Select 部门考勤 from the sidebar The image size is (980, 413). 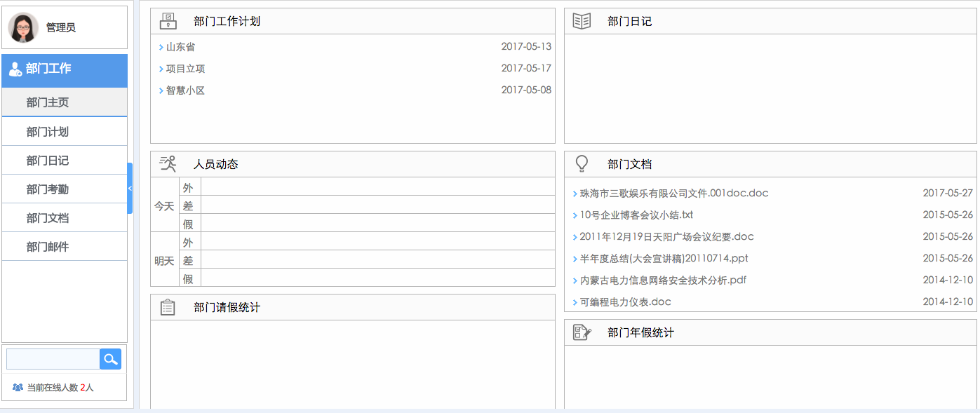point(48,189)
